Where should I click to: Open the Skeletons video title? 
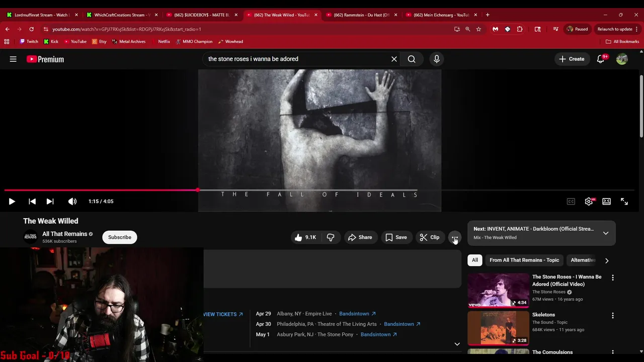point(543,315)
